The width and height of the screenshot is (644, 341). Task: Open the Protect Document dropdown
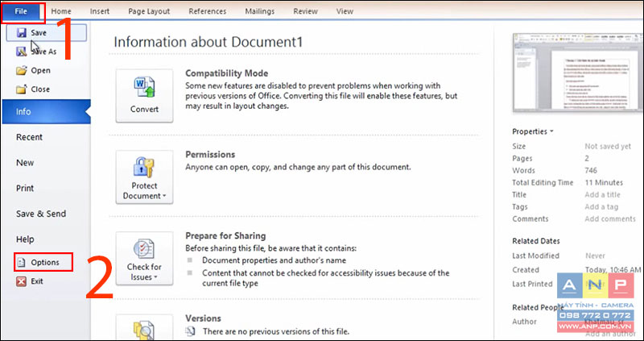[x=144, y=177]
